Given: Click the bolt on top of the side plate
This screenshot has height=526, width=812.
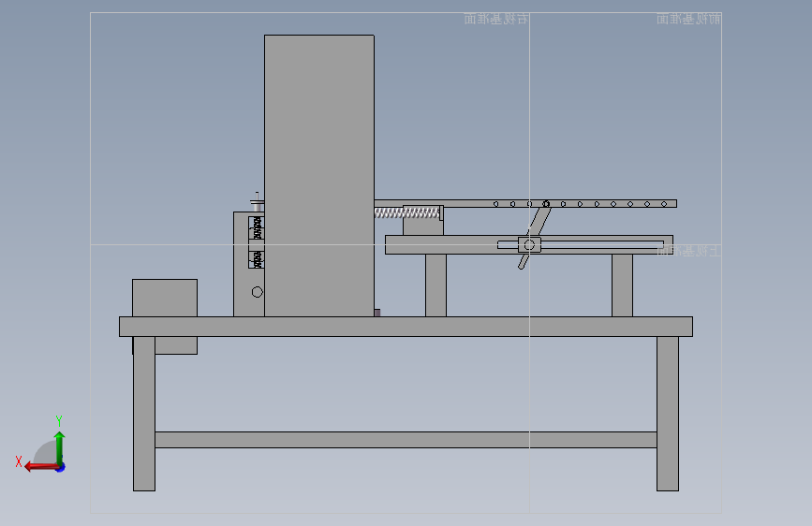Looking at the screenshot, I should click(257, 201).
